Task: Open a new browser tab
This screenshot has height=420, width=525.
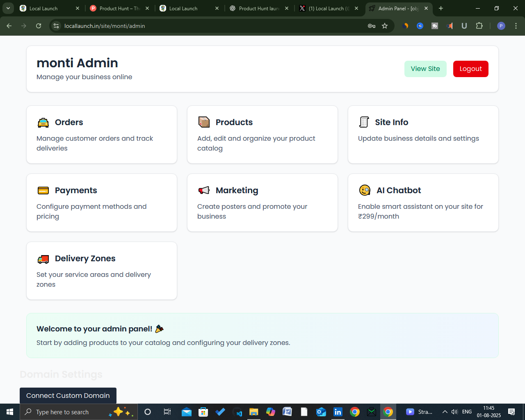Action: (x=441, y=8)
